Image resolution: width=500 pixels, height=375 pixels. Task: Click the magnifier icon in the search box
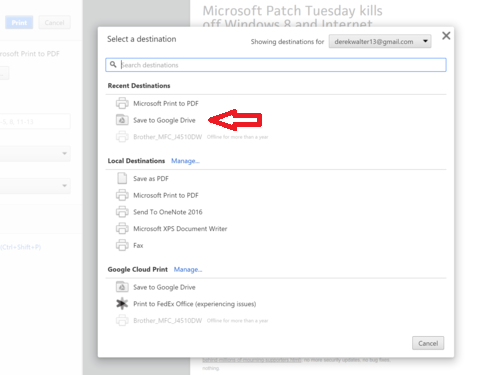113,64
